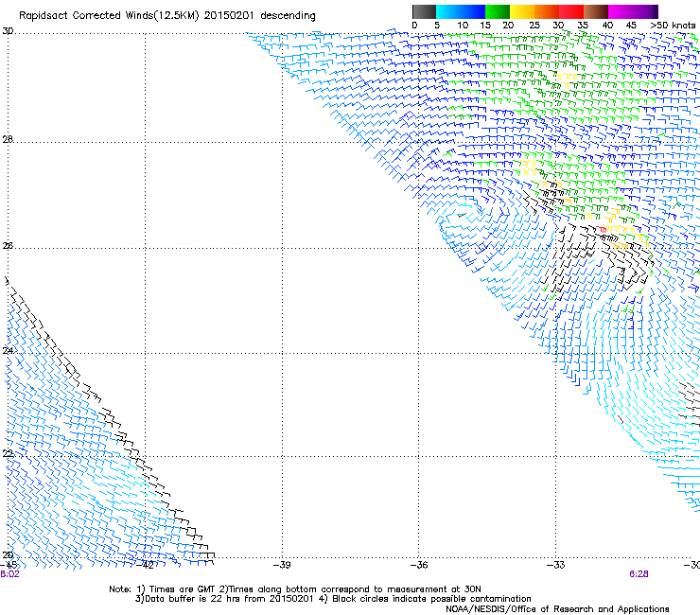
Task: Click the latitude label '30'
Action: pos(8,31)
